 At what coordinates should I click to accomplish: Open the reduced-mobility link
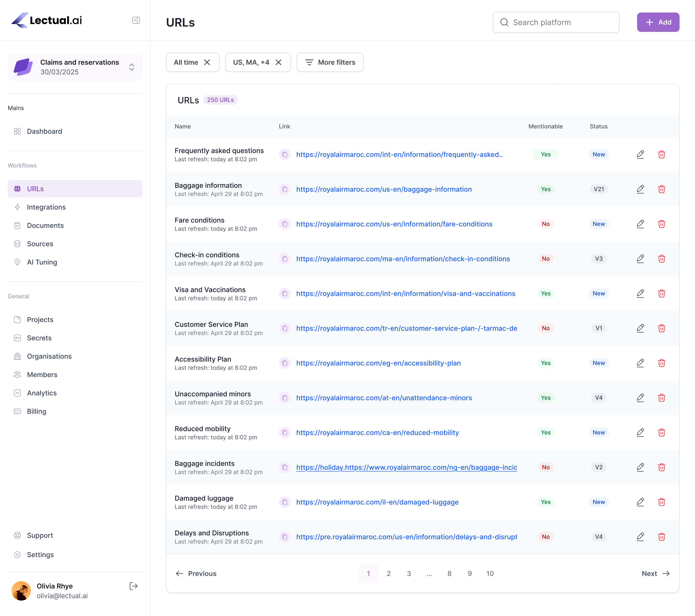coord(377,433)
